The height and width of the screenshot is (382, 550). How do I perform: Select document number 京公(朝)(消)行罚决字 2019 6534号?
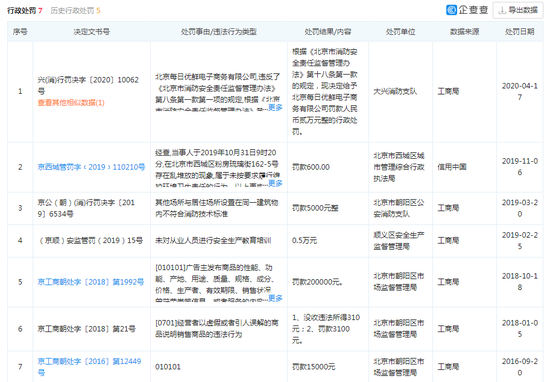point(86,208)
